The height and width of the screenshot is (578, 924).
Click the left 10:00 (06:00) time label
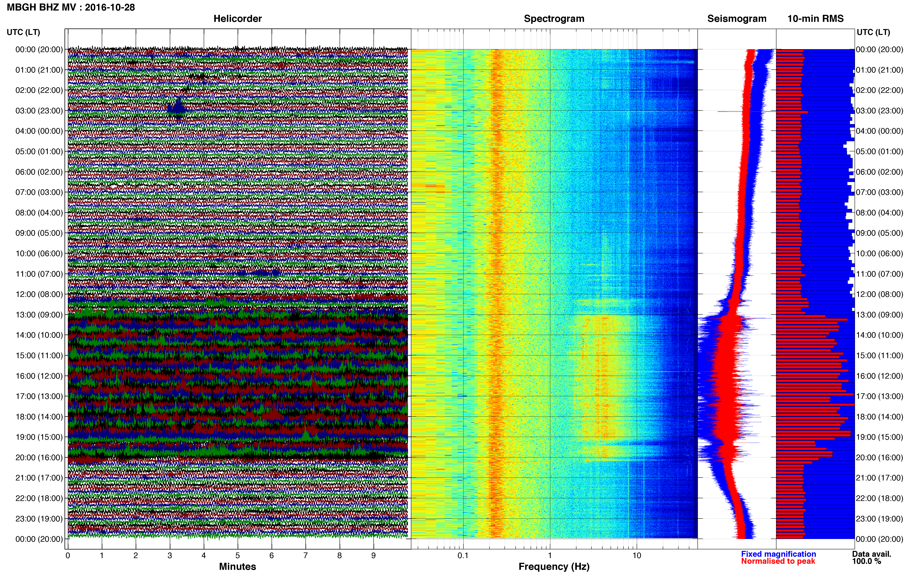(x=39, y=254)
